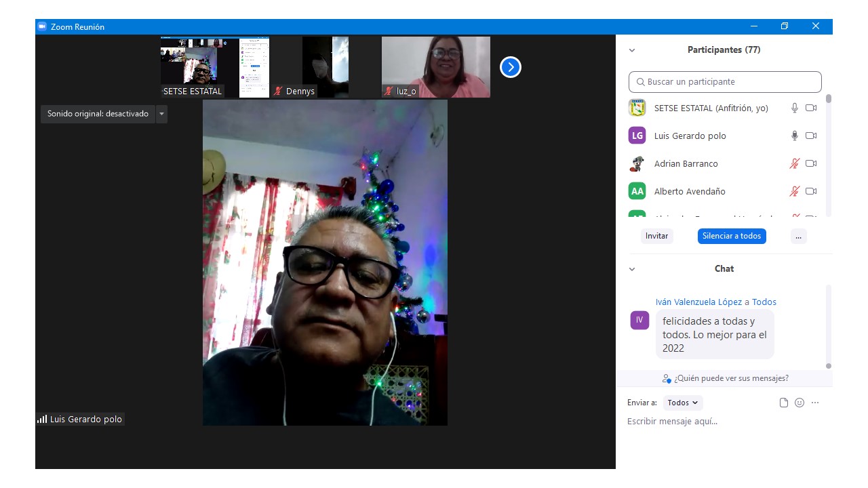Open chat more options ellipsis
The height and width of the screenshot is (488, 868).
(815, 403)
